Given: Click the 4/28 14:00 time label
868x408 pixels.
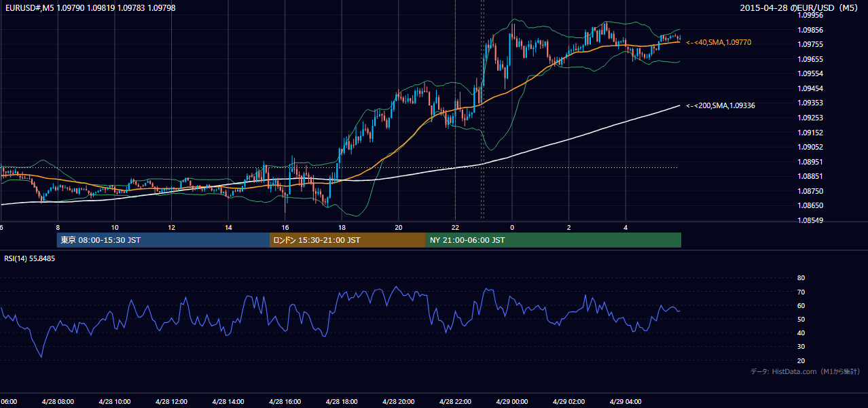Looking at the screenshot, I should (228, 401).
